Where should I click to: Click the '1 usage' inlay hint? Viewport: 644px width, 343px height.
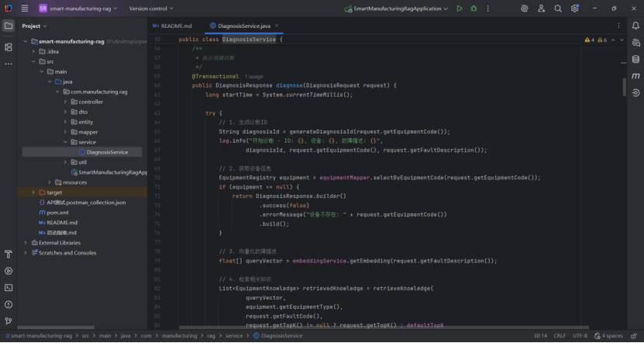point(254,77)
